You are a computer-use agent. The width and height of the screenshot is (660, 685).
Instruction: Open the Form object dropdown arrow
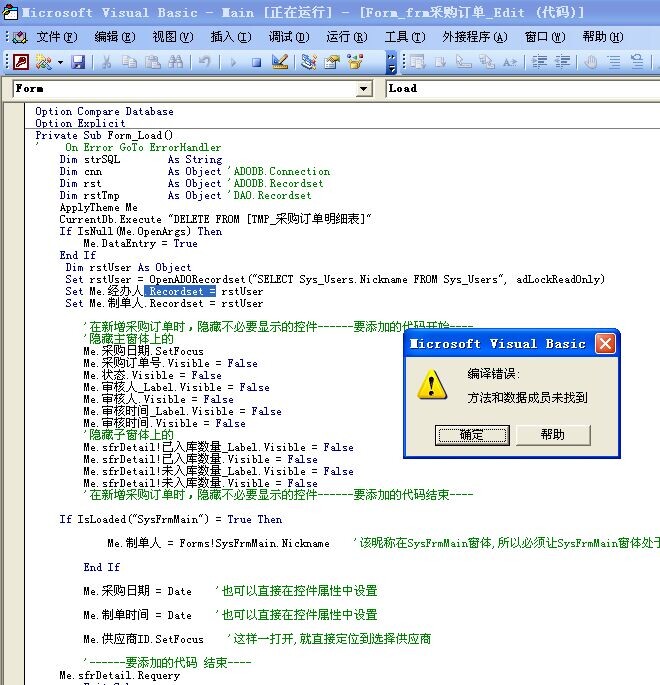coord(363,89)
